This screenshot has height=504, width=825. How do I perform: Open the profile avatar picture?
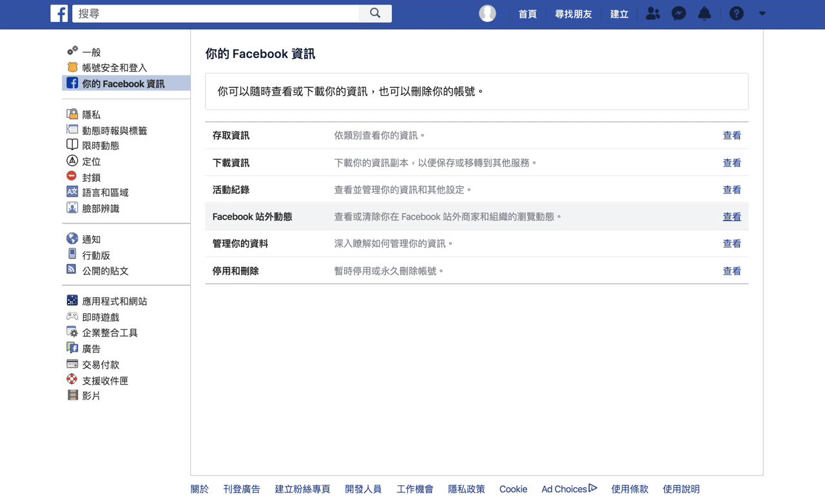point(487,14)
